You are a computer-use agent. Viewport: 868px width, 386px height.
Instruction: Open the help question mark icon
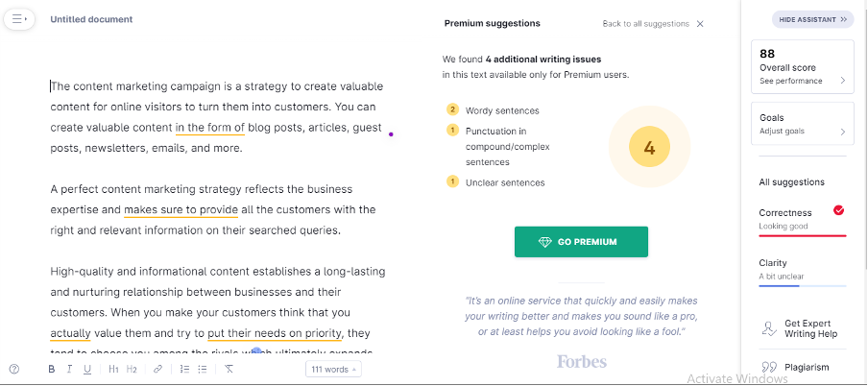tap(14, 369)
